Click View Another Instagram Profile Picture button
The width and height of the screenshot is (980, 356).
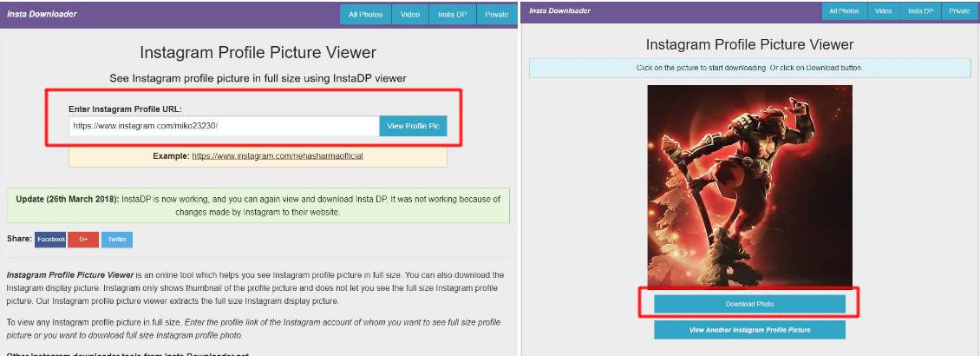(x=749, y=330)
